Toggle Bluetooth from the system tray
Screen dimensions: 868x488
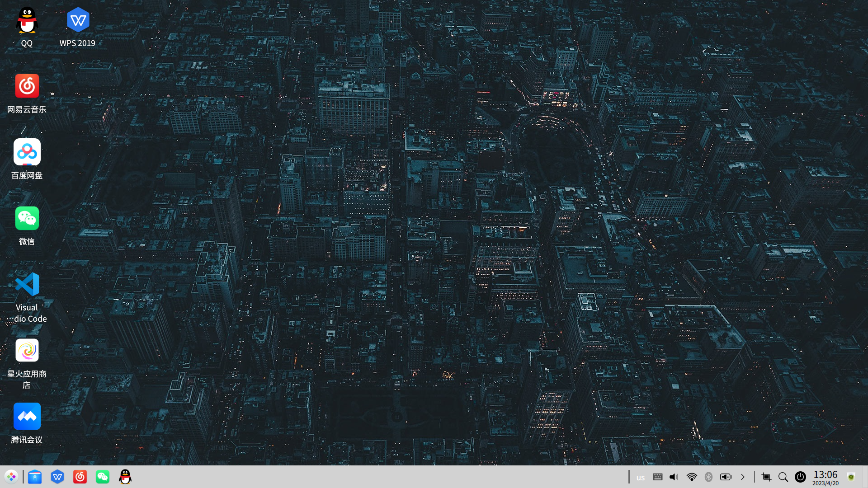tap(708, 477)
